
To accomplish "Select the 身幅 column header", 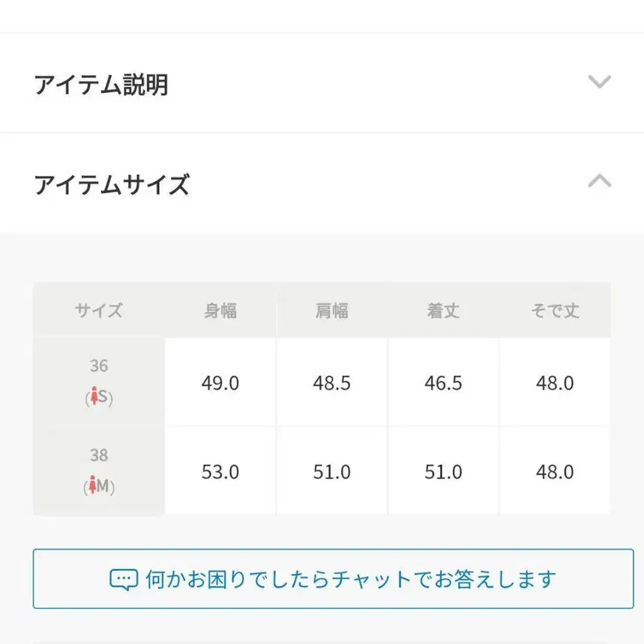I will point(220,311).
